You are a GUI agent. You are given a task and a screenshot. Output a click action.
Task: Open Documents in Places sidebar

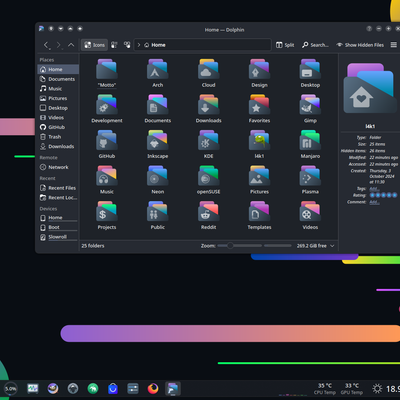58,79
